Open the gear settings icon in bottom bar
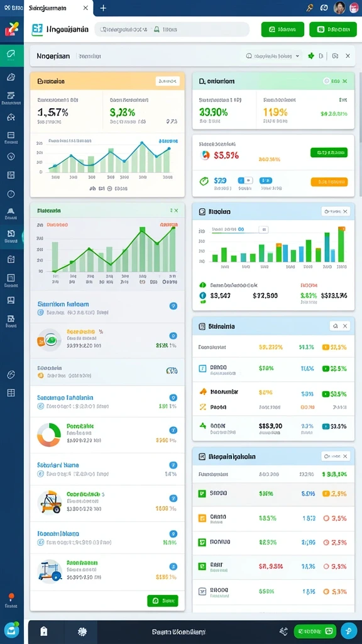This screenshot has height=644, width=362. tap(81, 631)
